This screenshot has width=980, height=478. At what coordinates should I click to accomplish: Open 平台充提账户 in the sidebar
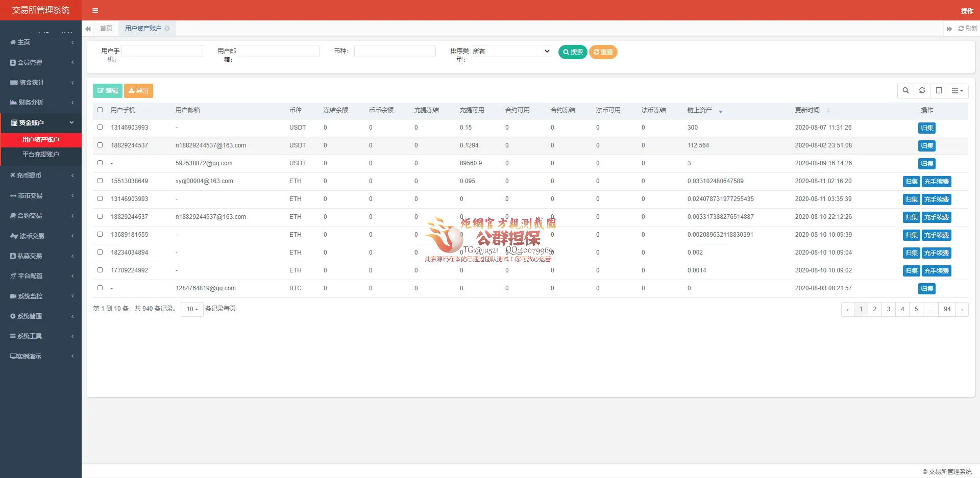(x=41, y=155)
